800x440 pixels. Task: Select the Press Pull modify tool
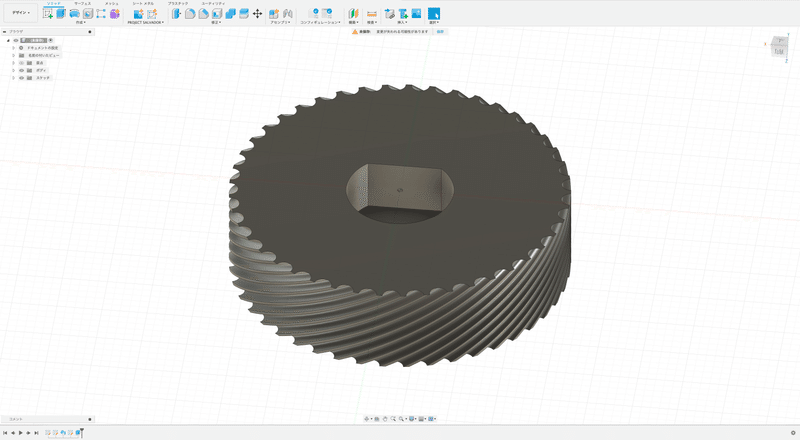(177, 14)
